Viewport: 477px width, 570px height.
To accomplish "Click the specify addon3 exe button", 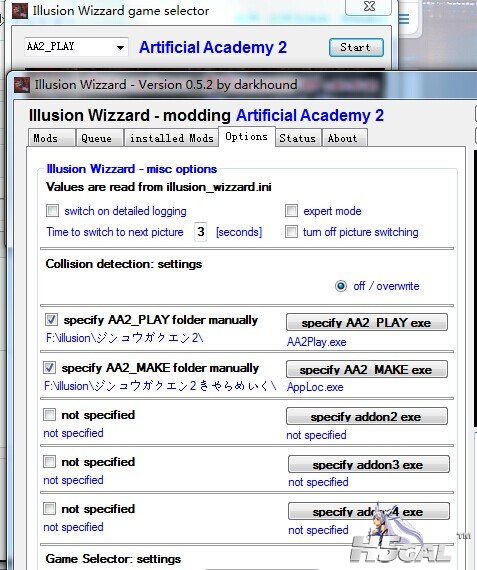I will coord(369,464).
